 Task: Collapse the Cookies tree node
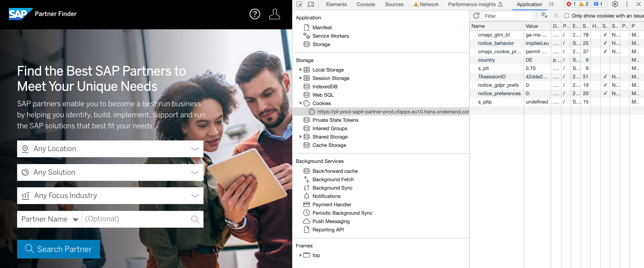(301, 103)
